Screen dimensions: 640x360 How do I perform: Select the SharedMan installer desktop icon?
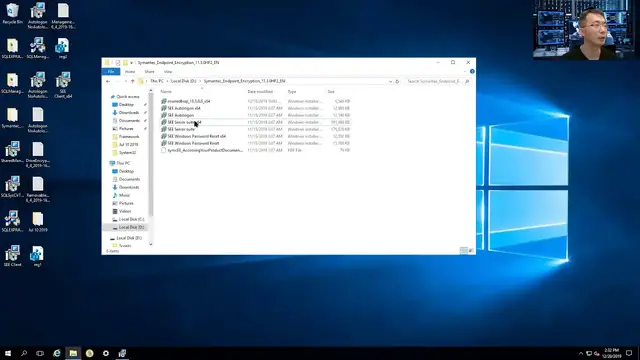click(x=12, y=152)
